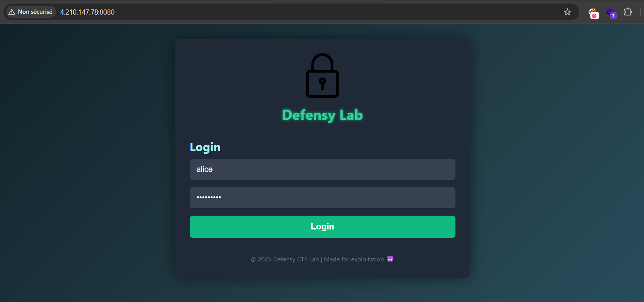Focus the masked password field
The image size is (644, 302).
tap(322, 198)
